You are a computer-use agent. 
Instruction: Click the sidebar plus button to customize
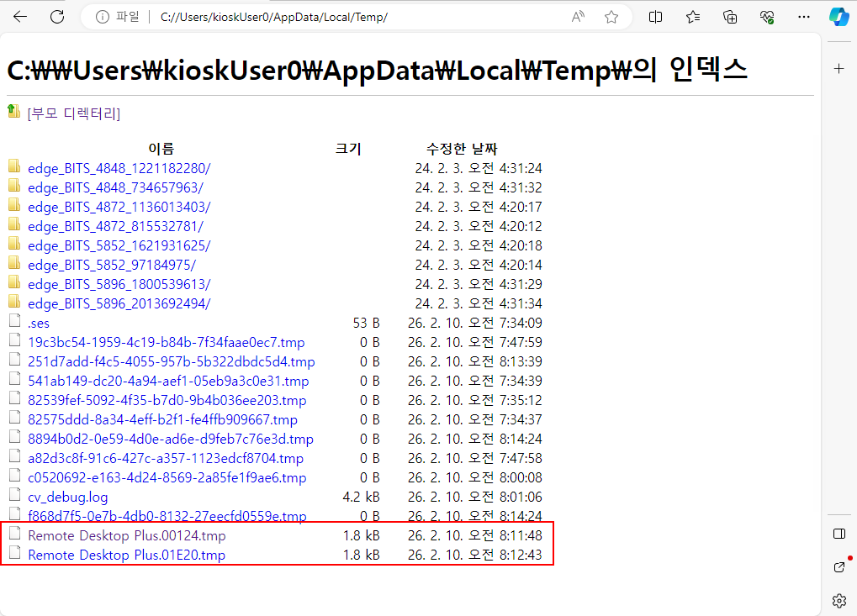(838, 68)
